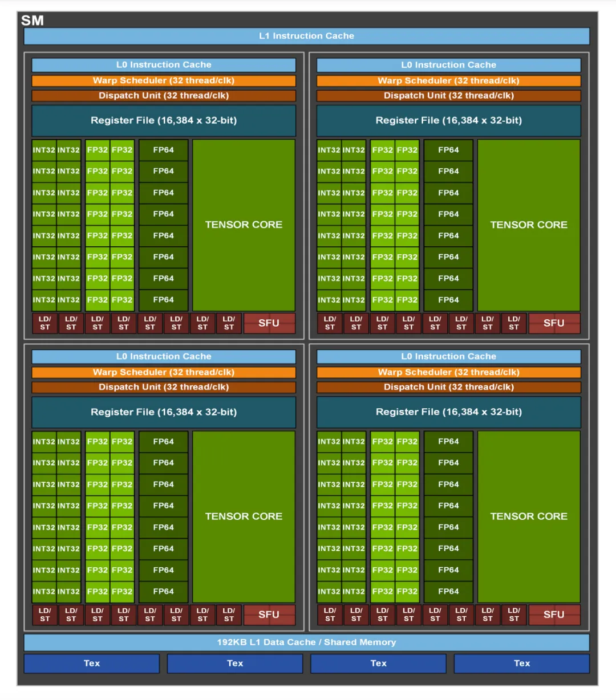The image size is (616, 700).
Task: Select the SM title label
Action: pos(33,21)
